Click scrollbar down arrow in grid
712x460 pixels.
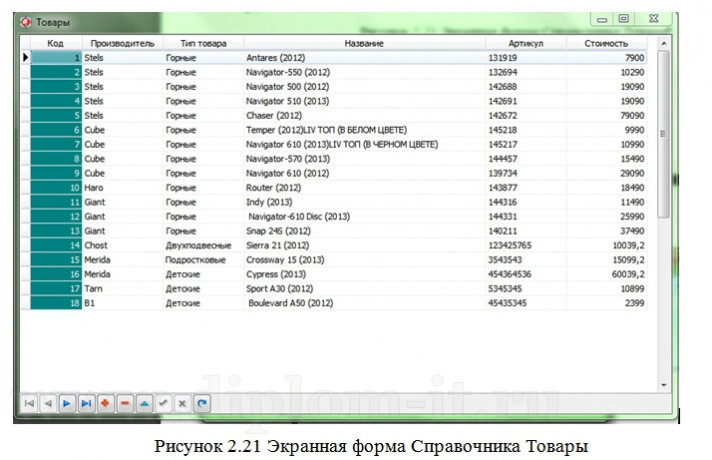[x=663, y=385]
